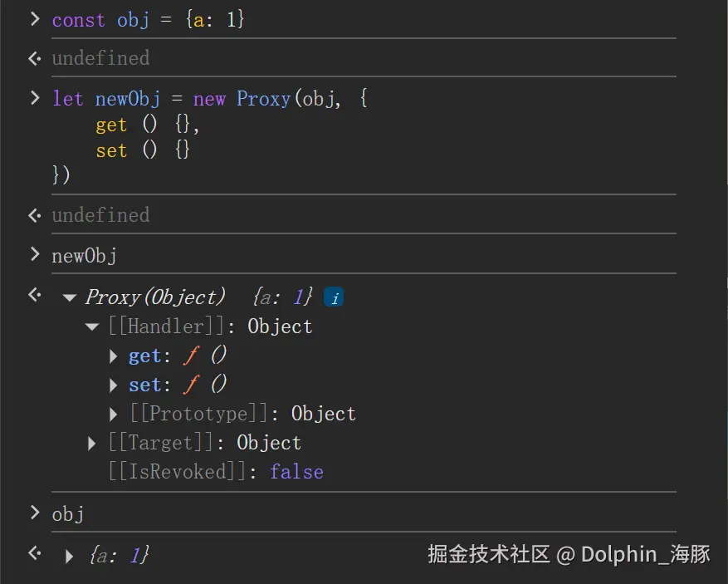Click the 'obj' console input entry

[x=68, y=514]
